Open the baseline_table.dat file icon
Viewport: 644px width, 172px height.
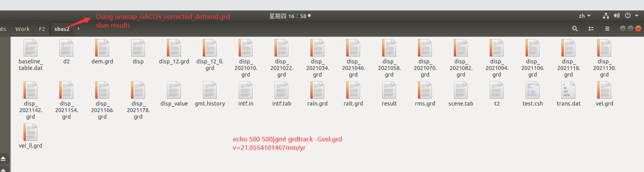30,48
